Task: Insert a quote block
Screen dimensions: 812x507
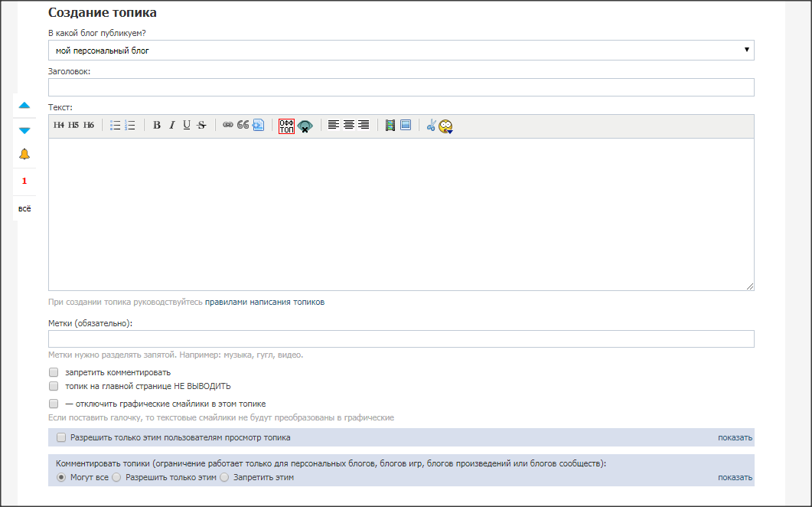Action: [243, 126]
